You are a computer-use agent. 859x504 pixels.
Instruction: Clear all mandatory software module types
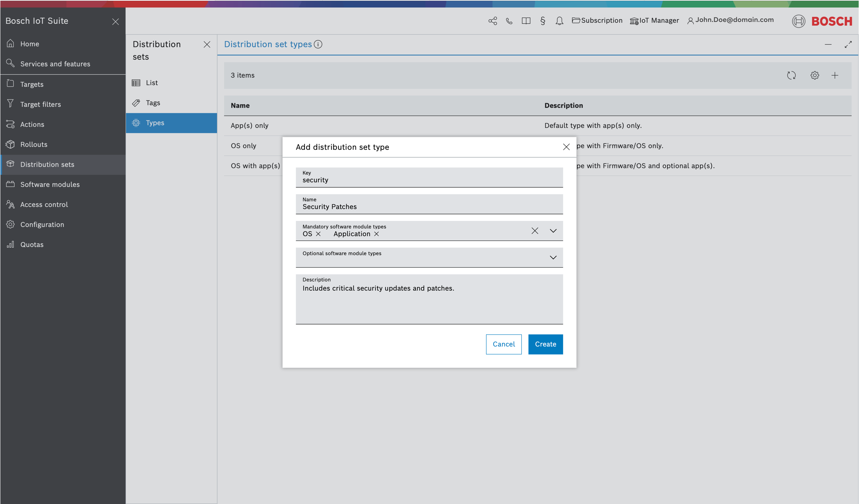pyautogui.click(x=535, y=231)
